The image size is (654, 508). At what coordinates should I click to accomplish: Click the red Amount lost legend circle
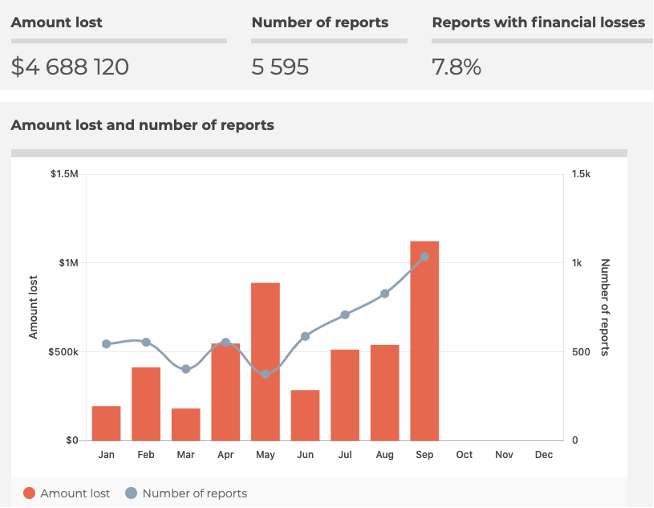29,493
